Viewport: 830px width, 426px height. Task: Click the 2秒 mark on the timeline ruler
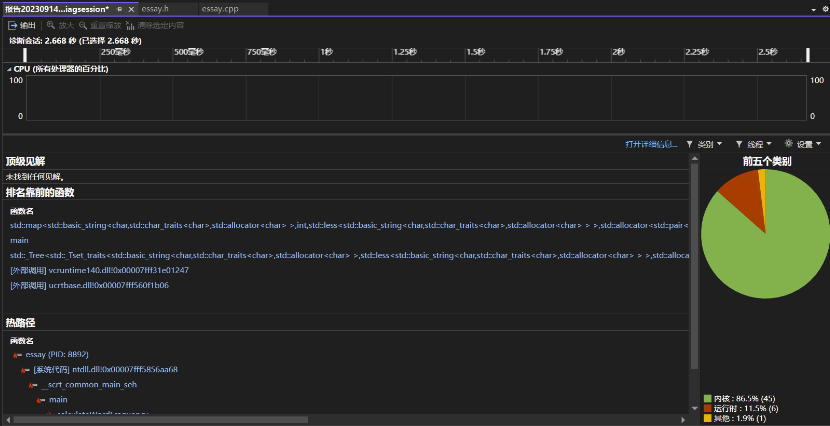[x=618, y=52]
